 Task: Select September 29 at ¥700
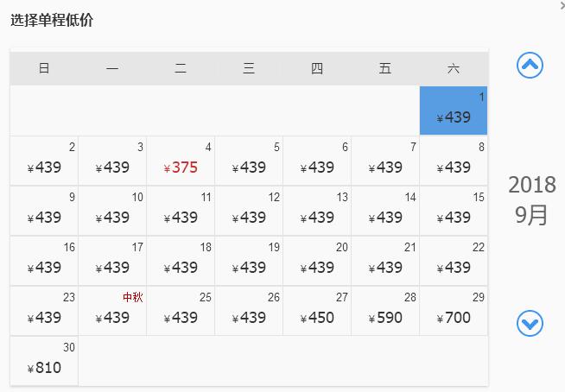454,311
